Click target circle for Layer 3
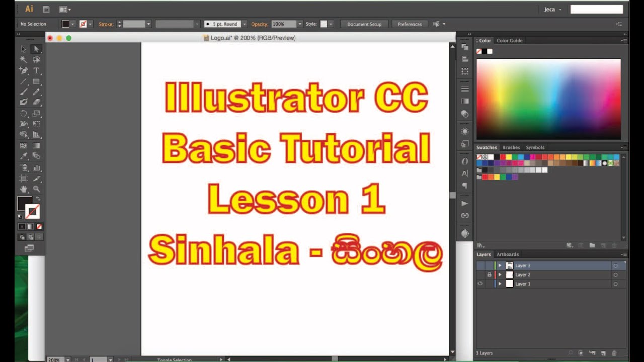 click(615, 265)
